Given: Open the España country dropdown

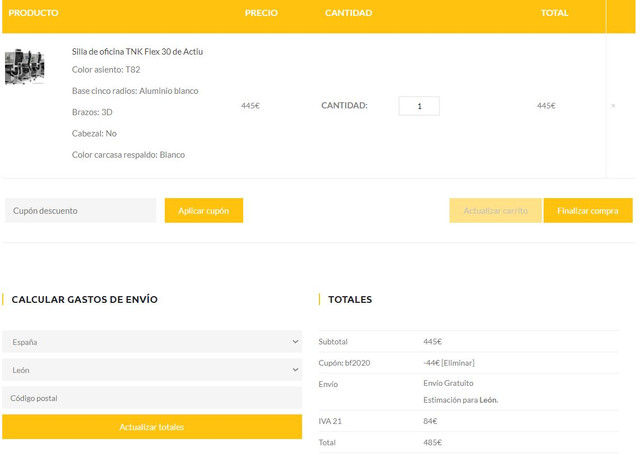Looking at the screenshot, I should tap(152, 342).
